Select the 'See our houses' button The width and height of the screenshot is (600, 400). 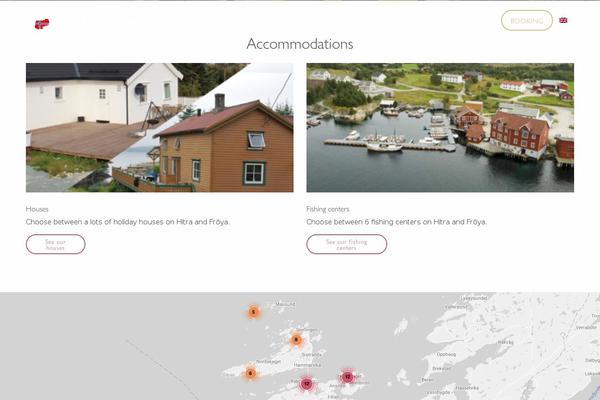55,244
